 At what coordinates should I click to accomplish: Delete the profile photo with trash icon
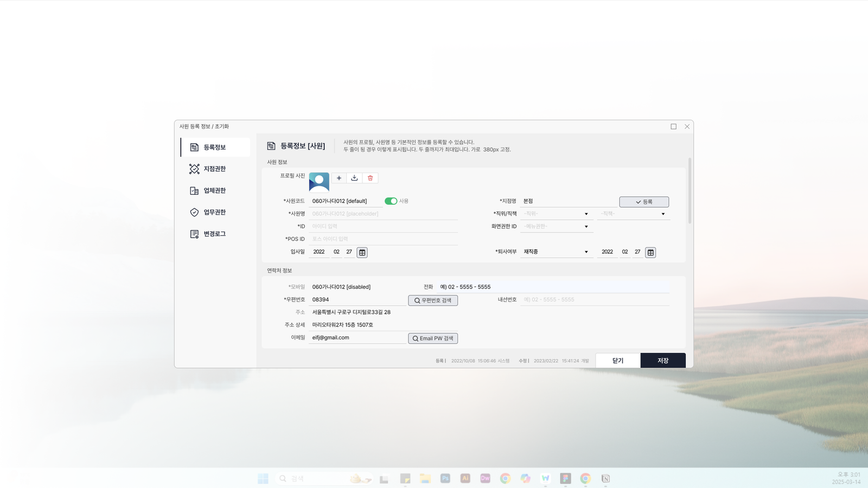coord(371,178)
